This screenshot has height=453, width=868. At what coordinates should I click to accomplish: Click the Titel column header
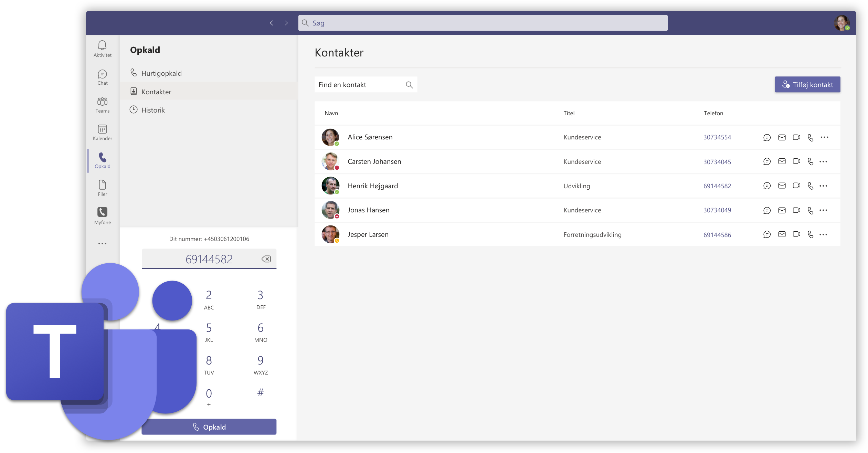tap(569, 113)
